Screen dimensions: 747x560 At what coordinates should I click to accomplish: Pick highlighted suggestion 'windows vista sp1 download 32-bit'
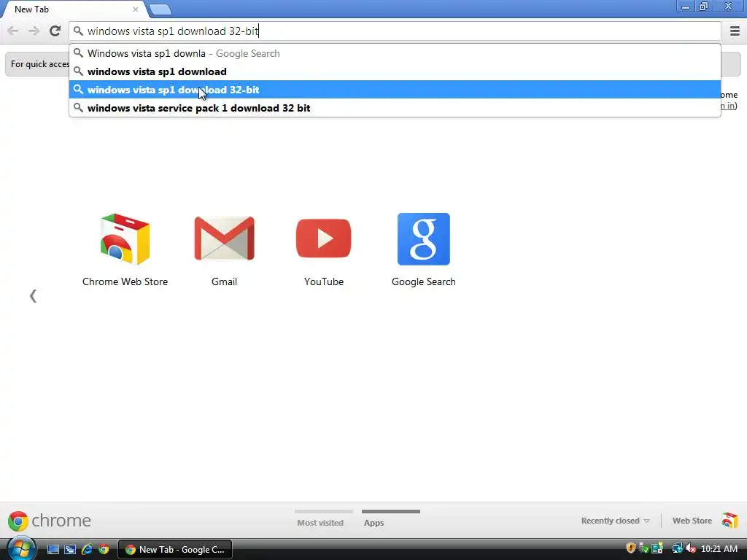click(x=395, y=90)
